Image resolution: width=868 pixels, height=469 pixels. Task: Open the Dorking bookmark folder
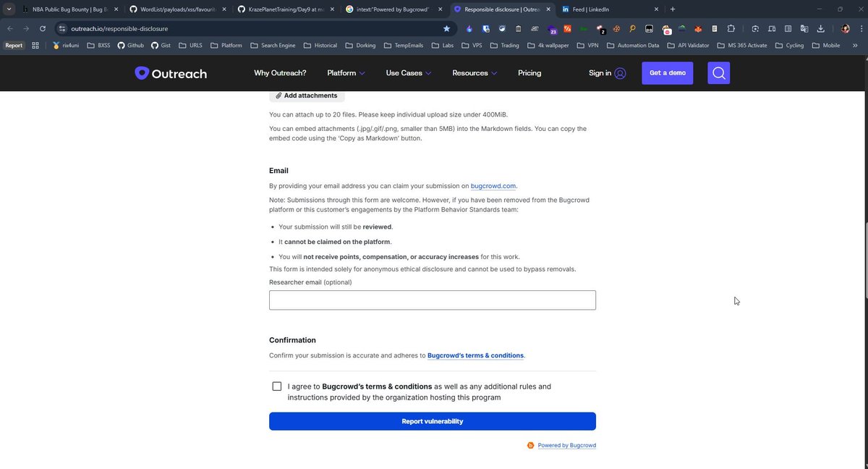[360, 45]
